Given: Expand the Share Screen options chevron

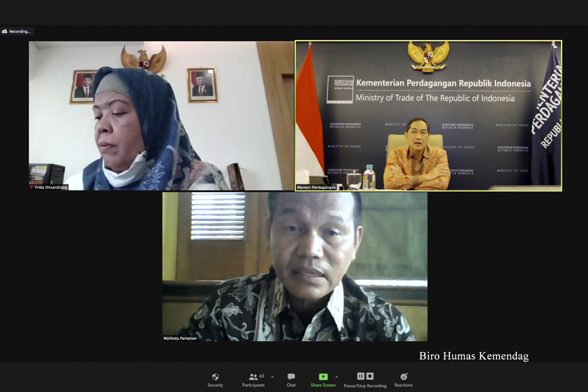Looking at the screenshot, I should (x=336, y=377).
